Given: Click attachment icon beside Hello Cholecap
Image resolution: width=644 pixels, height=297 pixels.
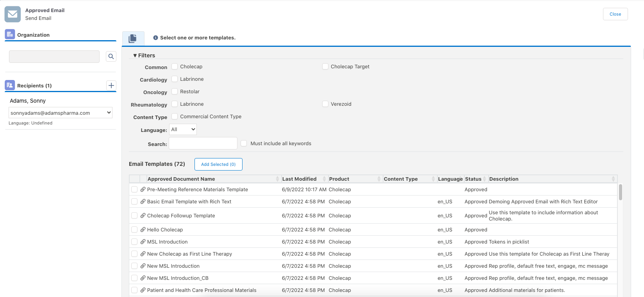Looking at the screenshot, I should [x=143, y=230].
